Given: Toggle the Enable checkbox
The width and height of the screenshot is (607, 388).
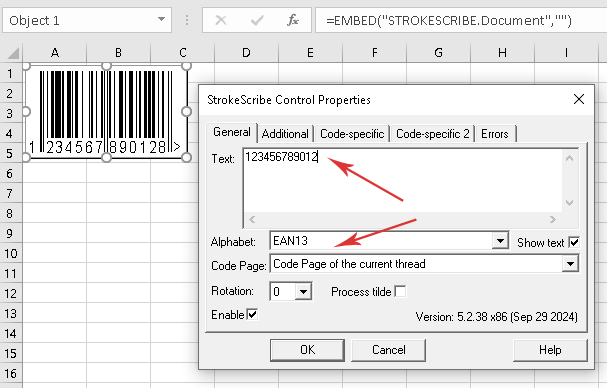Looking at the screenshot, I should point(252,314).
